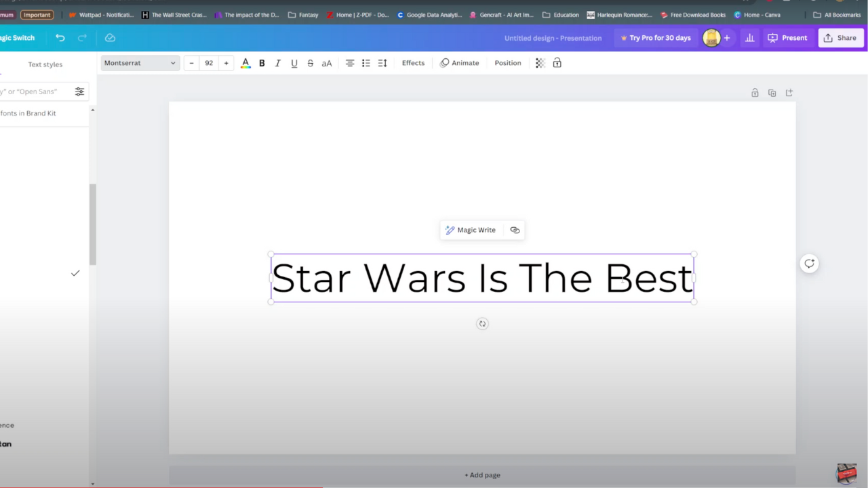Toggle Italic formatting
868x488 pixels.
277,63
